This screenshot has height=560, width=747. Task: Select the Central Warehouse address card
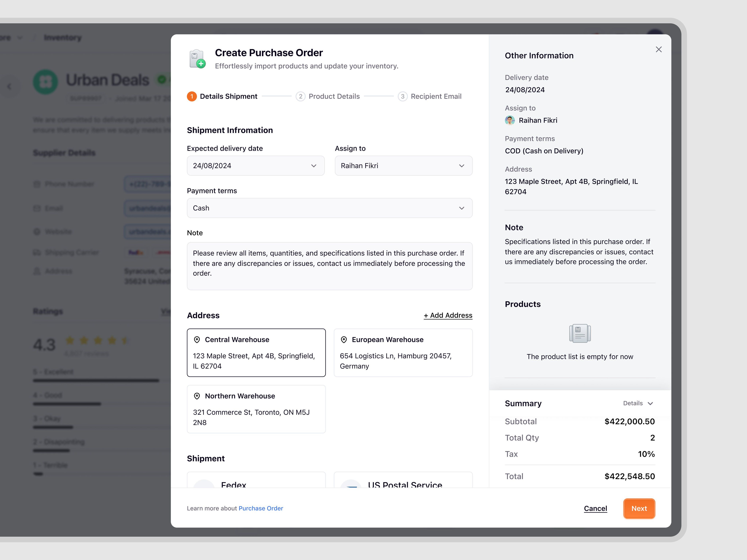tap(256, 353)
